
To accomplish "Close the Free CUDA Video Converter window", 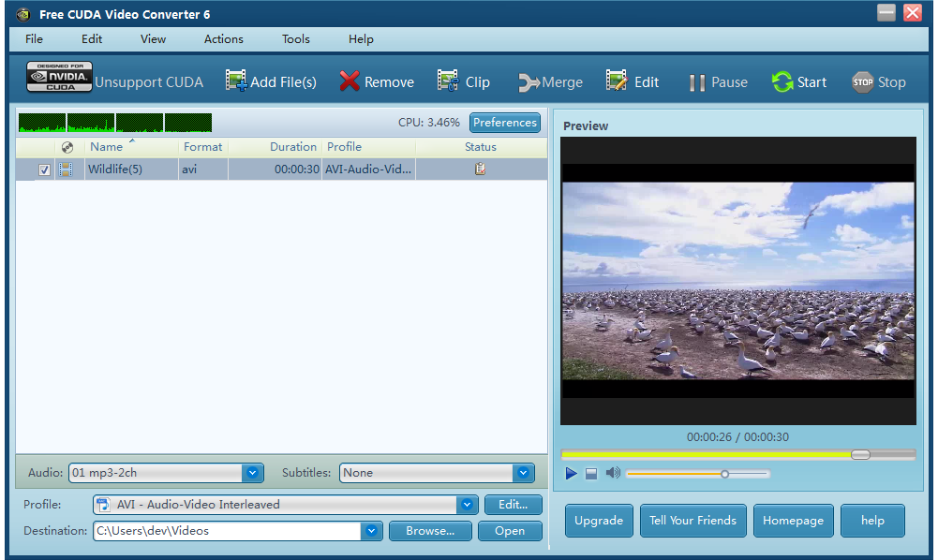I will pyautogui.click(x=913, y=12).
